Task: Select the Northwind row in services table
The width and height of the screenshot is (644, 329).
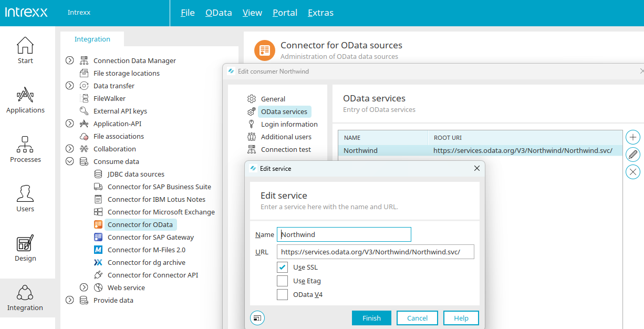Action: click(x=480, y=150)
